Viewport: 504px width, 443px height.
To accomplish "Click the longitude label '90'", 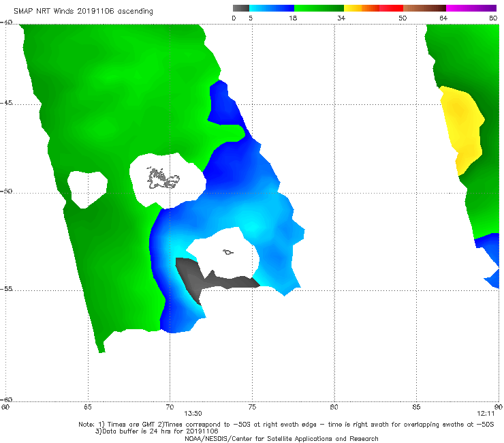I will [499, 407].
